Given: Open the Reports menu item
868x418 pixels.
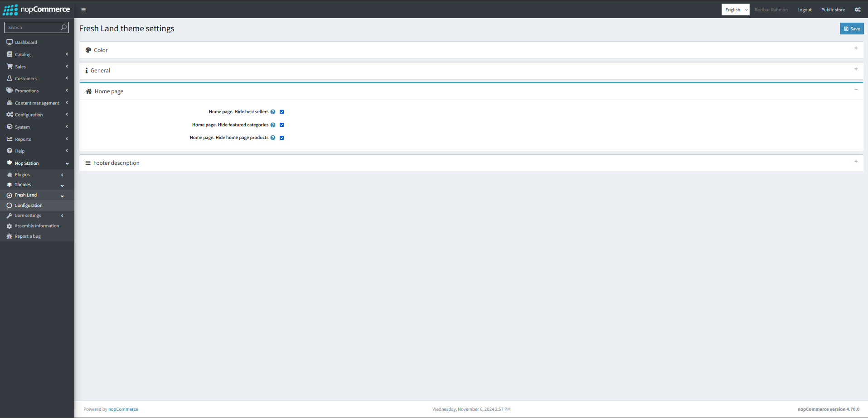Looking at the screenshot, I should tap(37, 139).
